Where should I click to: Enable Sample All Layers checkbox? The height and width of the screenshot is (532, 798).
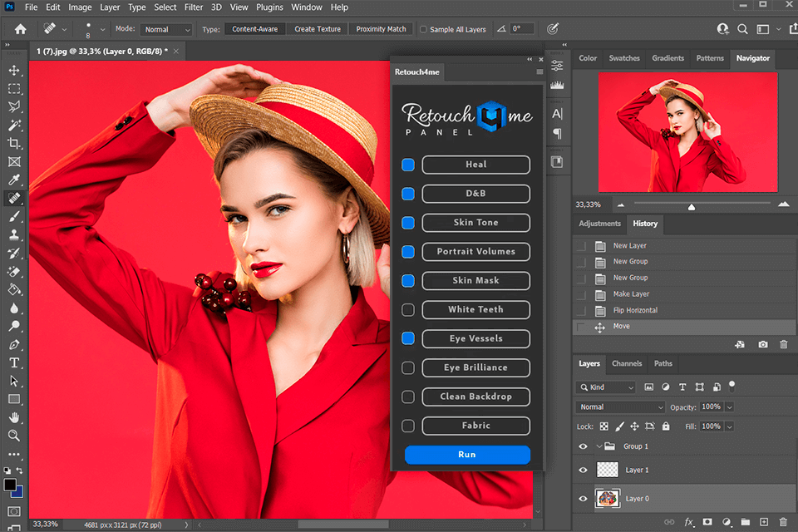point(424,29)
